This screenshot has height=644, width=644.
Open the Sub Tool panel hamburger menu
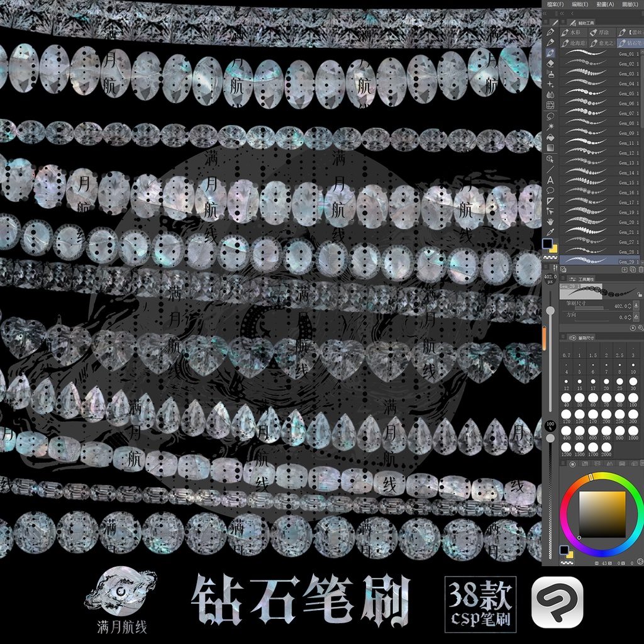(x=563, y=21)
